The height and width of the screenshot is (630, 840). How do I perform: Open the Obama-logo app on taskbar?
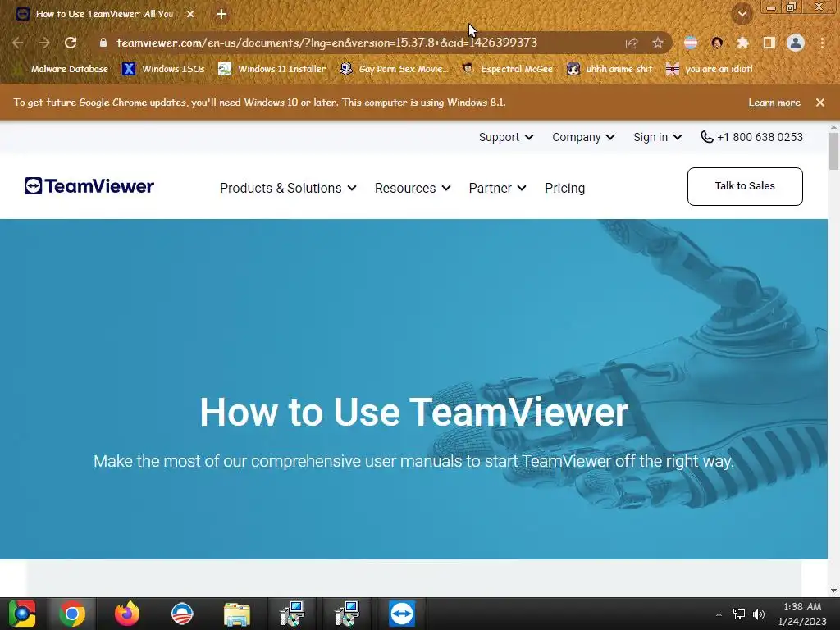pos(181,614)
